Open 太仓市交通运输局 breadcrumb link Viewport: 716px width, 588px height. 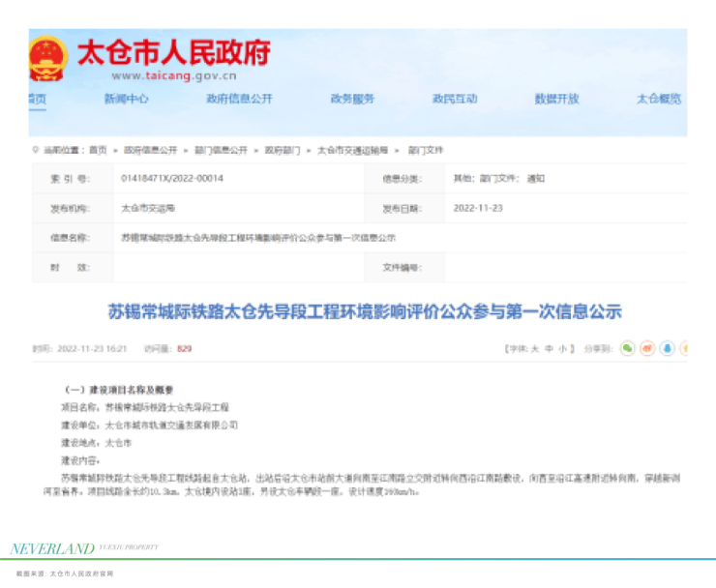[x=352, y=150]
